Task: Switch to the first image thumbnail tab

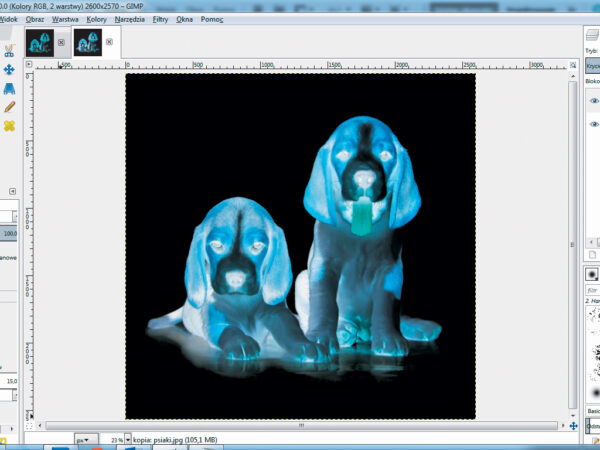Action: 41,43
